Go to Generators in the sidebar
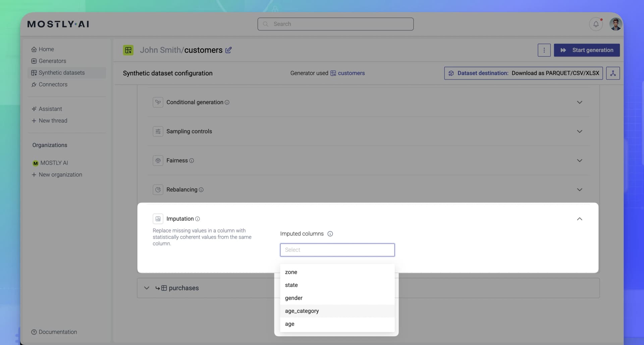 [x=52, y=61]
